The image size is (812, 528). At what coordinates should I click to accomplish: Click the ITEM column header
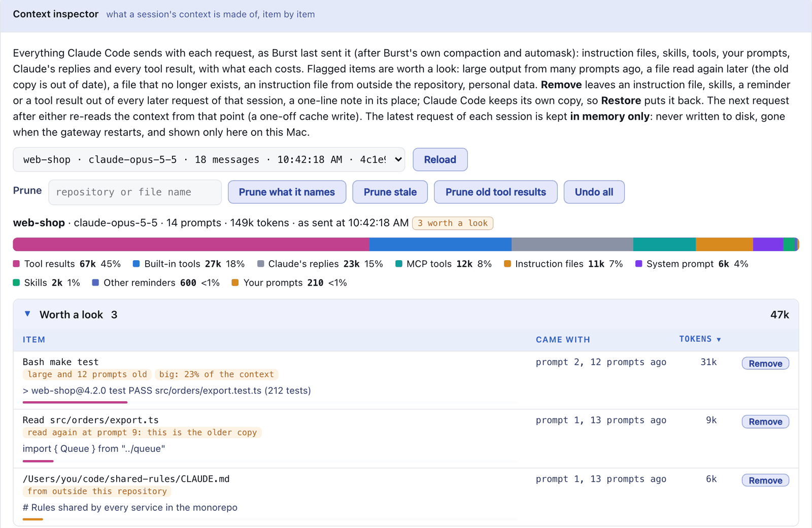[x=34, y=340]
